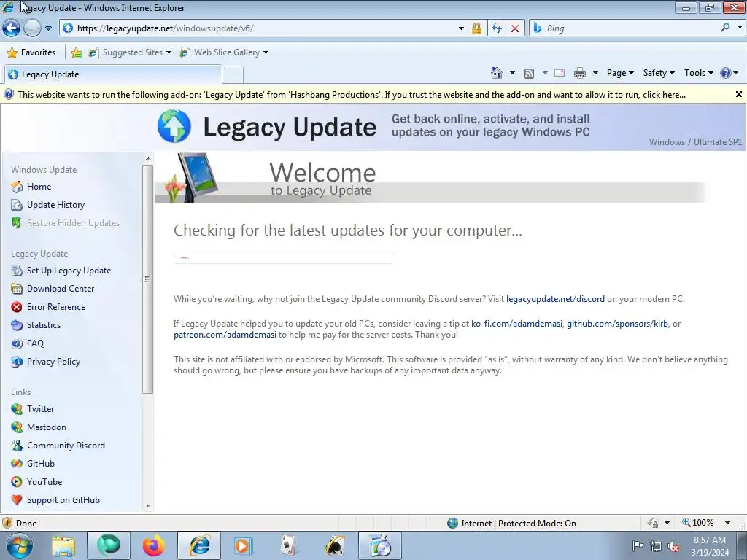Open the Page menu
This screenshot has height=560, width=747.
(620, 73)
